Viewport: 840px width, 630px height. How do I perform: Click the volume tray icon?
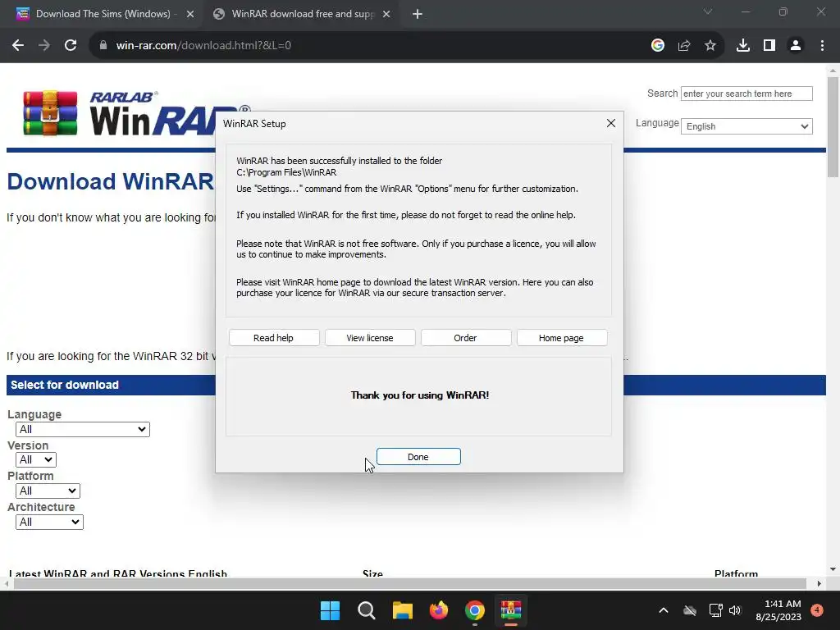pos(735,610)
